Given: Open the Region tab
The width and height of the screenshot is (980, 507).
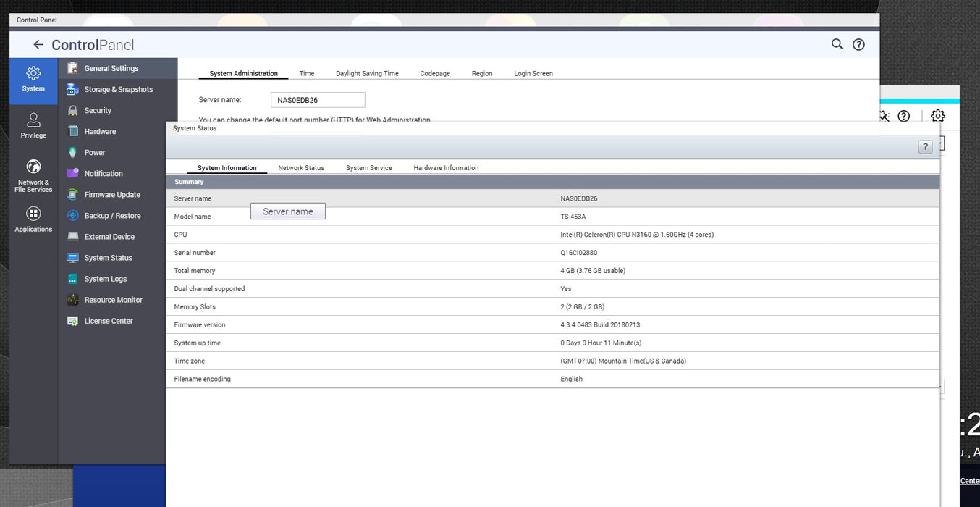Looking at the screenshot, I should tap(482, 73).
